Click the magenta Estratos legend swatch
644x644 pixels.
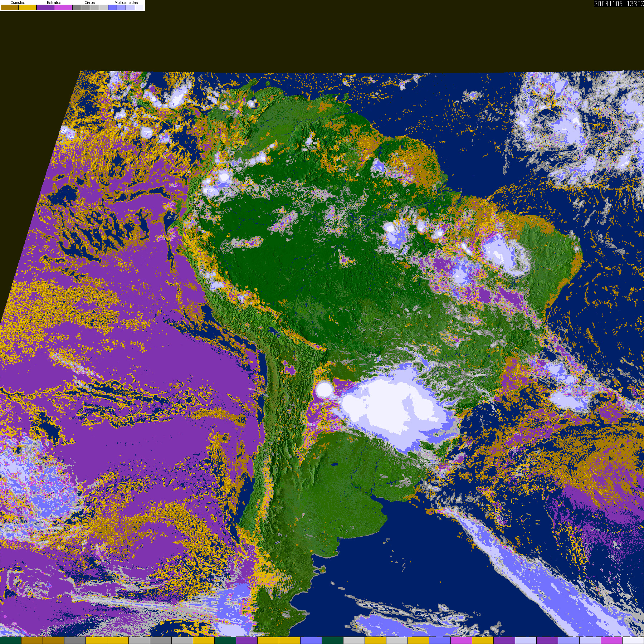(x=63, y=7)
